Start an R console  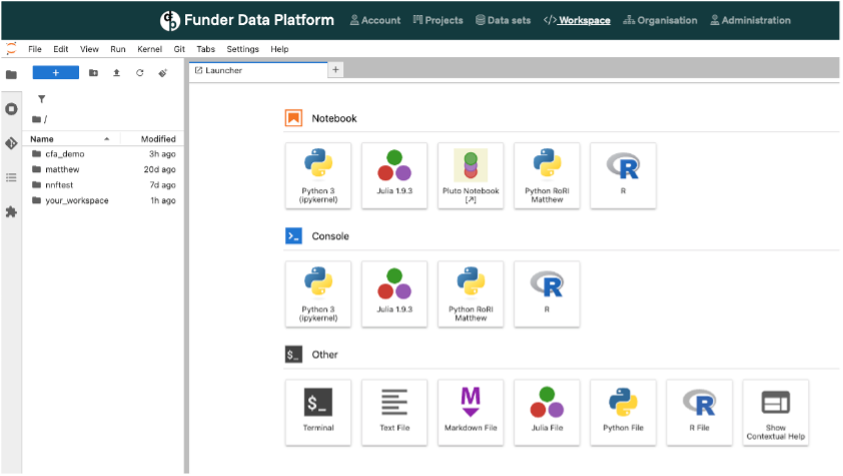[x=546, y=293]
